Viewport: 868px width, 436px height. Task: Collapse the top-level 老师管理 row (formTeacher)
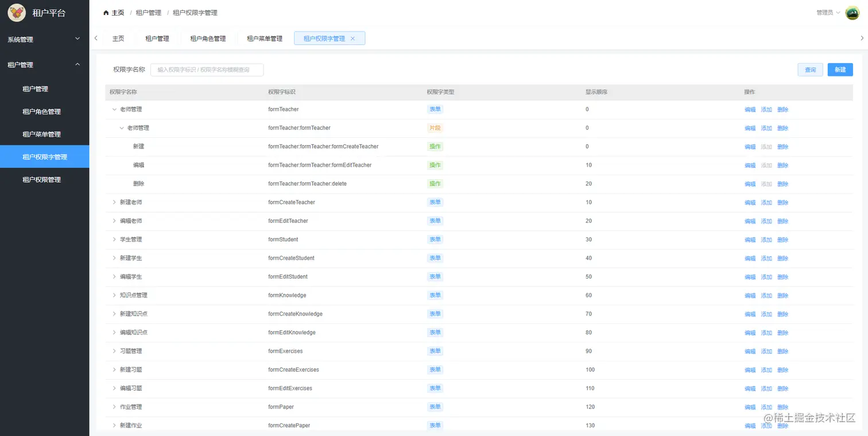pyautogui.click(x=114, y=110)
